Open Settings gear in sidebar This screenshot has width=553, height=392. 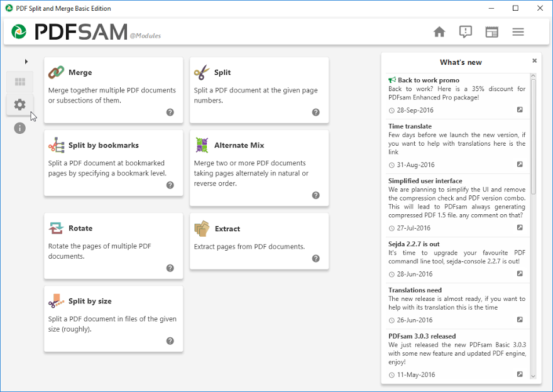19,104
